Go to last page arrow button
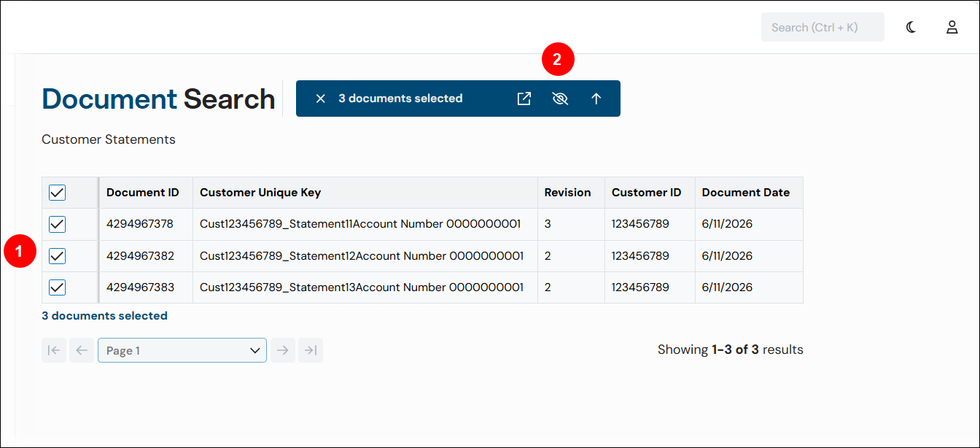Screen dimensions: 980x448 (x=311, y=350)
